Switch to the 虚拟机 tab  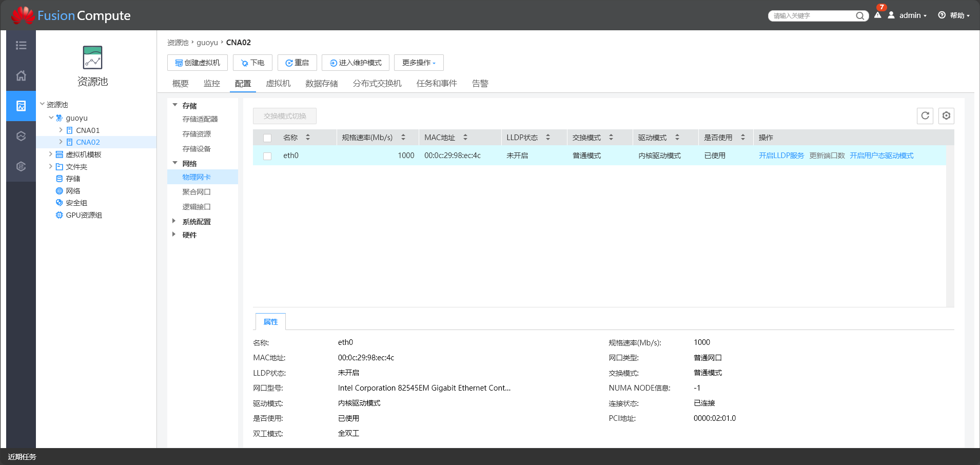click(x=278, y=83)
